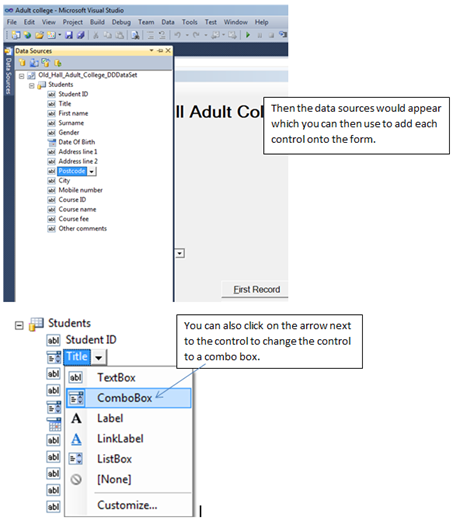This screenshot has height=526, width=455.
Task: Select the Date Of Birth field
Action: point(77,142)
